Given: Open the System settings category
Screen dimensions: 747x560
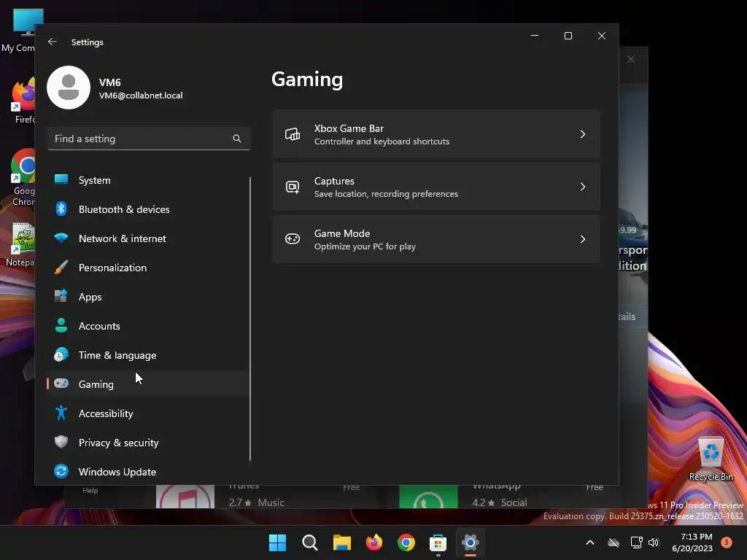Looking at the screenshot, I should click(x=148, y=180).
